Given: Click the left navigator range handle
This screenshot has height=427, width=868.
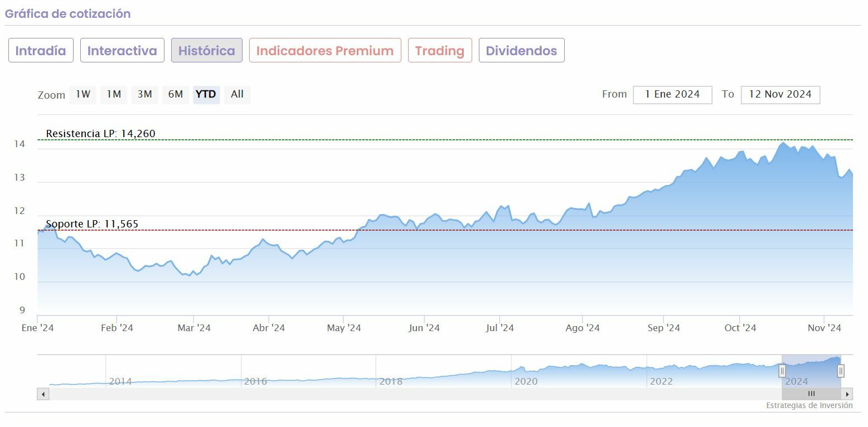Looking at the screenshot, I should click(x=782, y=371).
